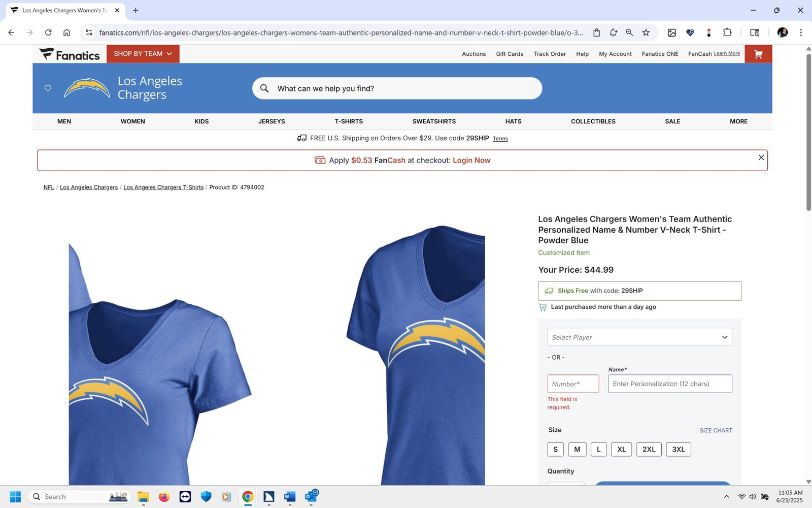This screenshot has height=508, width=812.
Task: Open the JERSEYS category menu
Action: [x=272, y=121]
